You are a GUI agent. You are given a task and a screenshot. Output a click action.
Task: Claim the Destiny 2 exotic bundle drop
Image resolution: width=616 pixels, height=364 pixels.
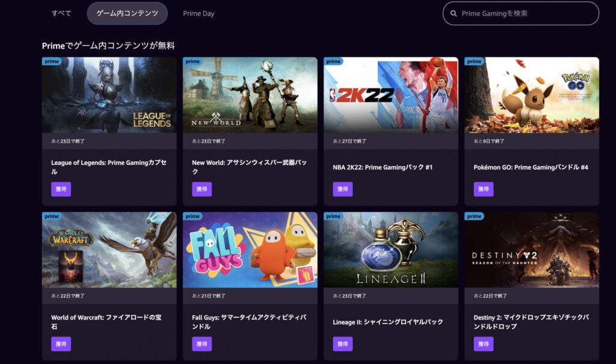click(483, 344)
